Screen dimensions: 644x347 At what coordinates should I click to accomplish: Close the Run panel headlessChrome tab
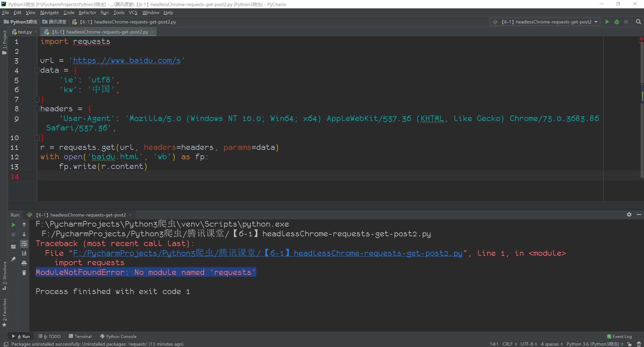[130, 215]
